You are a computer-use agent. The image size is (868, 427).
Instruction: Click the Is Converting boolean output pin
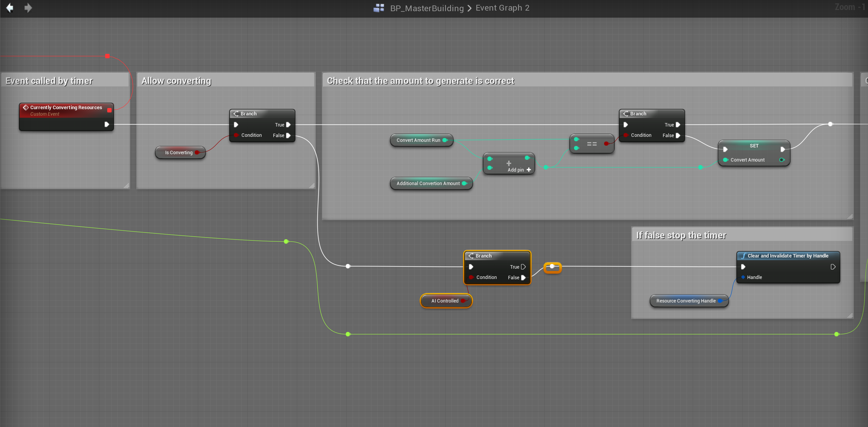[197, 152]
